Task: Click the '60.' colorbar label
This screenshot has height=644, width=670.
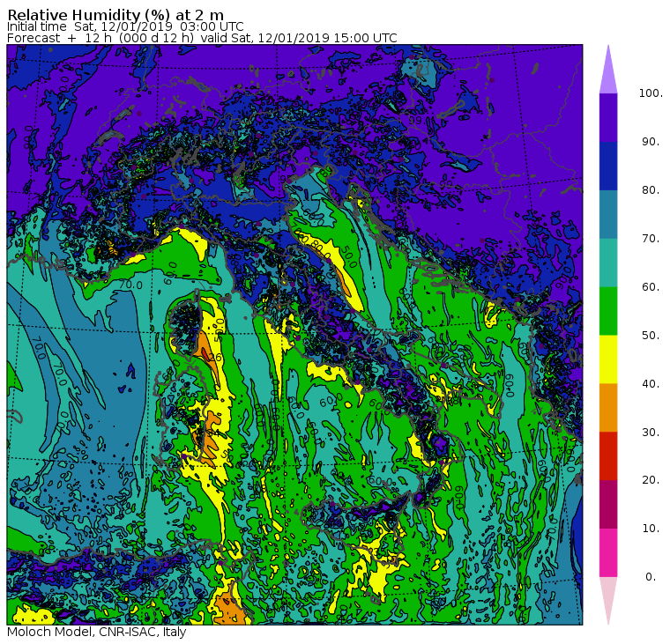Action: coord(651,286)
